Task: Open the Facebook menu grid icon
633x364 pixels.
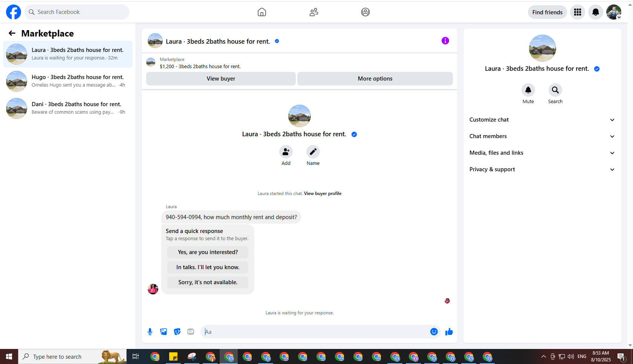Action: tap(578, 12)
